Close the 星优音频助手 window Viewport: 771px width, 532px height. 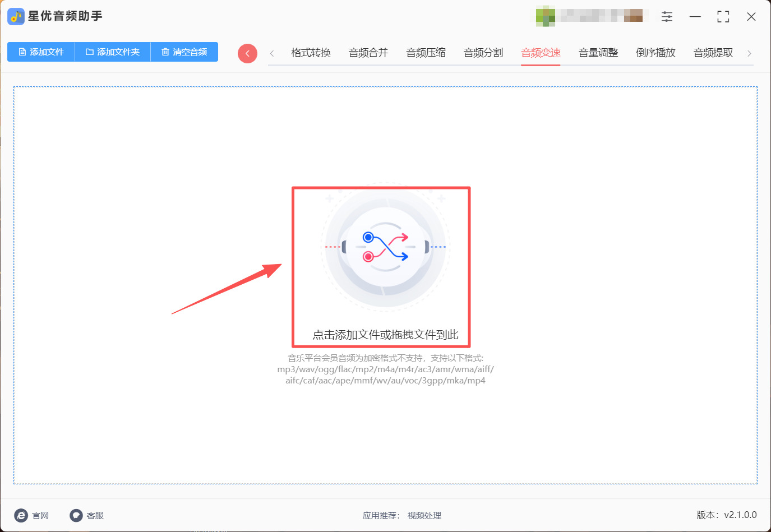(x=751, y=17)
